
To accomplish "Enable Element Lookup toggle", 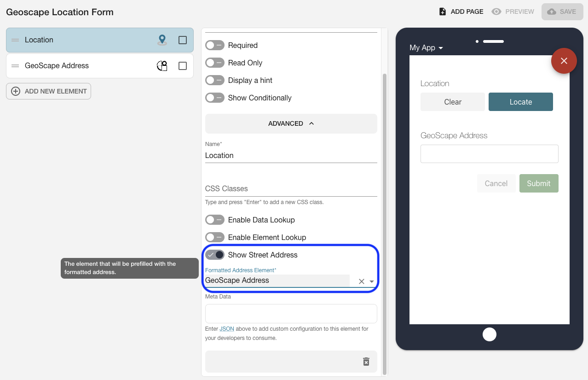I will (x=215, y=237).
